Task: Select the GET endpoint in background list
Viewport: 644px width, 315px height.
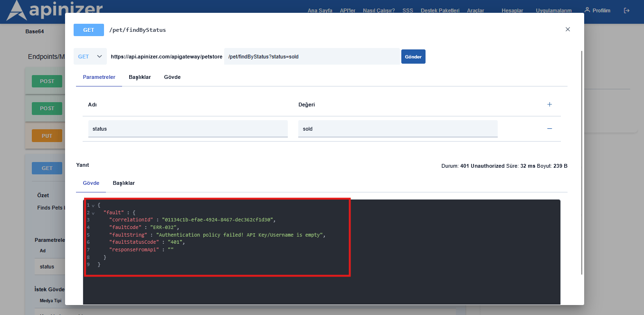Action: pyautogui.click(x=47, y=168)
